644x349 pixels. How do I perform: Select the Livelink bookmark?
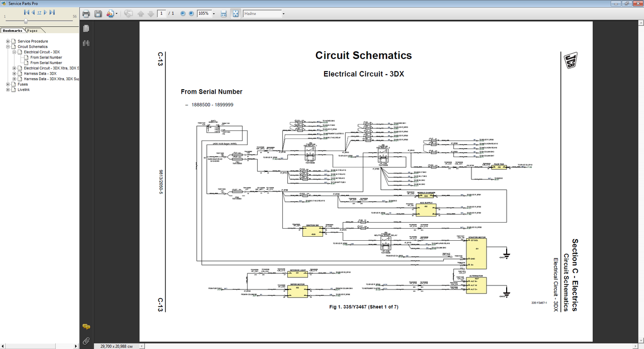[x=24, y=90]
